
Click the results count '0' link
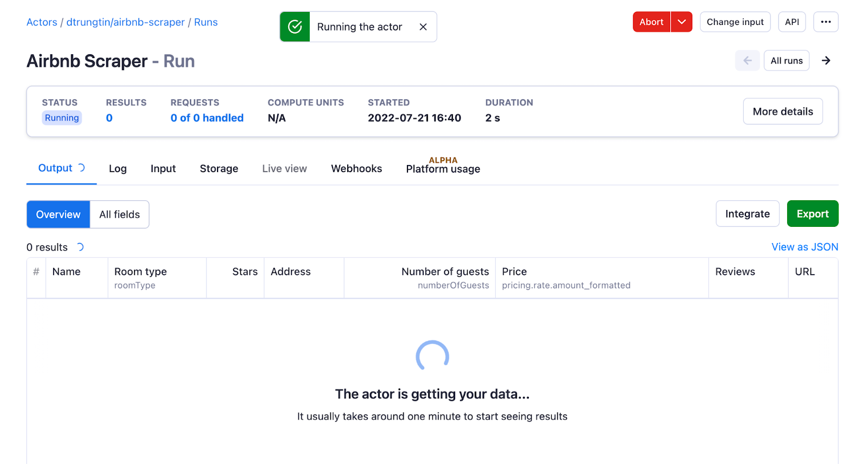click(110, 118)
